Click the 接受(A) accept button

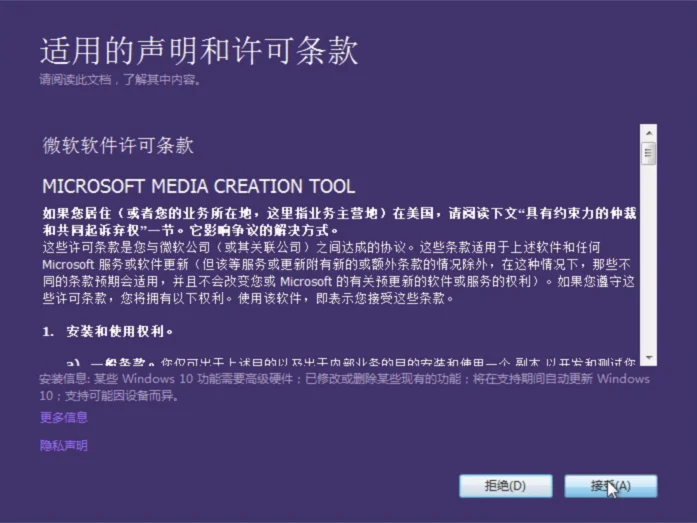coord(610,486)
